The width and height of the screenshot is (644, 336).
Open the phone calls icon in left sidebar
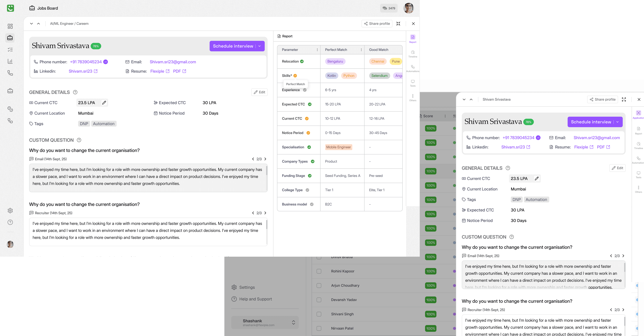coord(10,73)
